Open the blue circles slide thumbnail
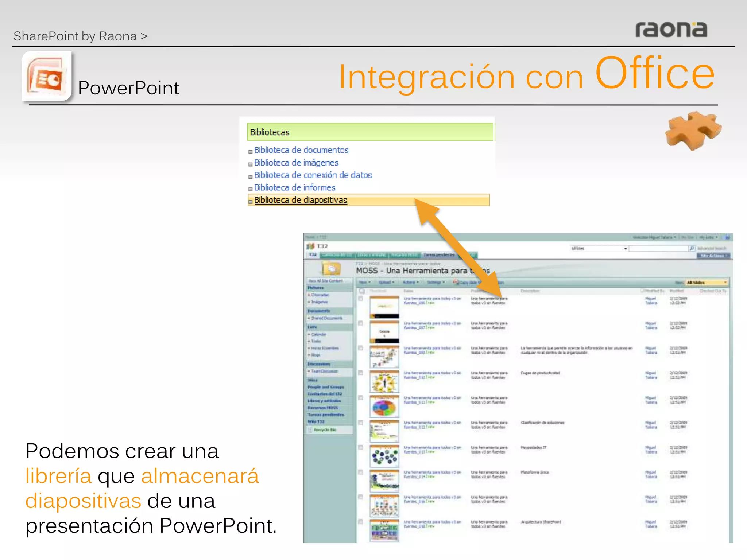 [x=384, y=456]
